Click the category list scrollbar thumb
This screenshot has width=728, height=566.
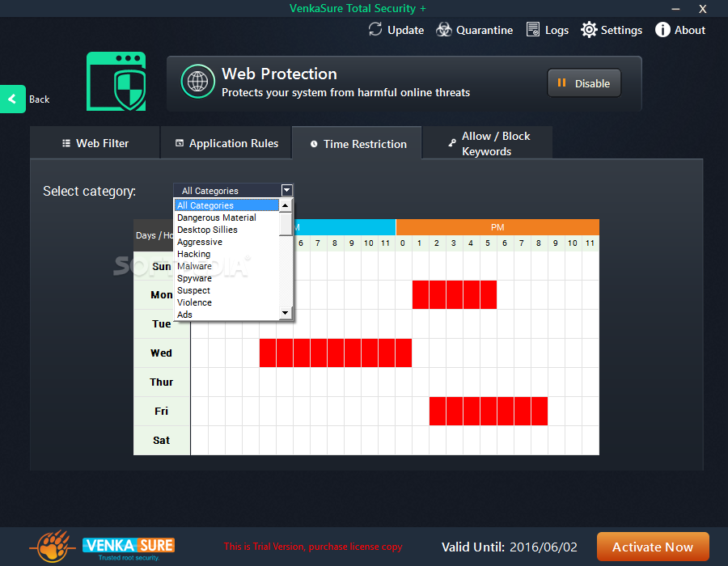286,224
